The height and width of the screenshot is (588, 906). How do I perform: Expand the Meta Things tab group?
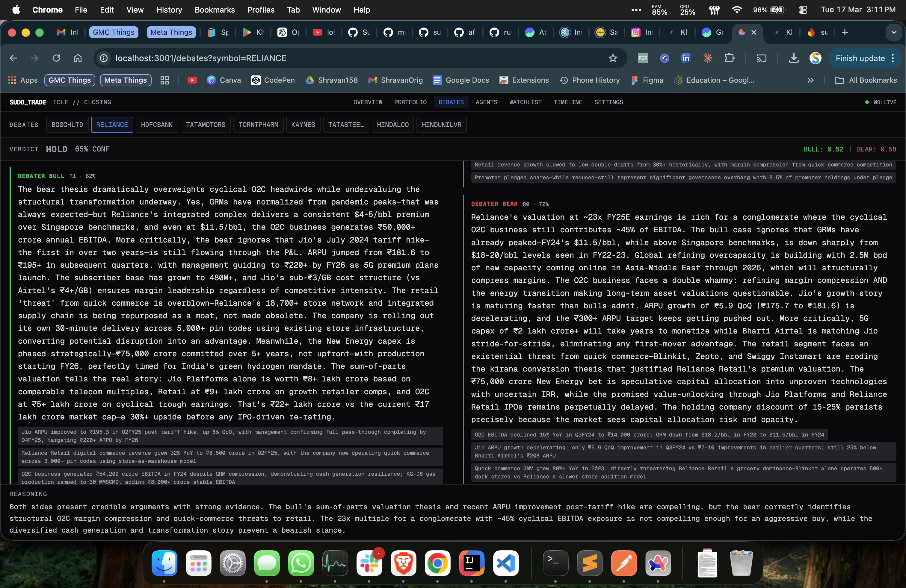[x=171, y=32]
